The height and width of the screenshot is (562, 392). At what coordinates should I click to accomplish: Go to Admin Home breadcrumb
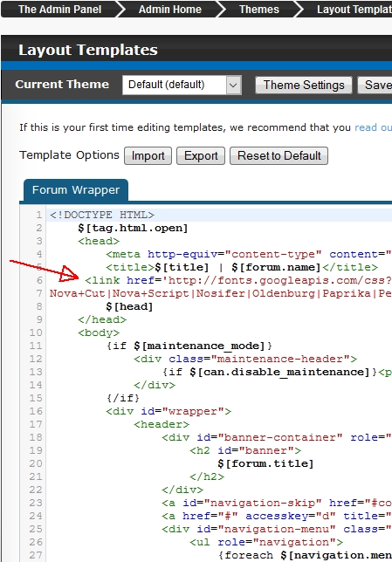[170, 10]
